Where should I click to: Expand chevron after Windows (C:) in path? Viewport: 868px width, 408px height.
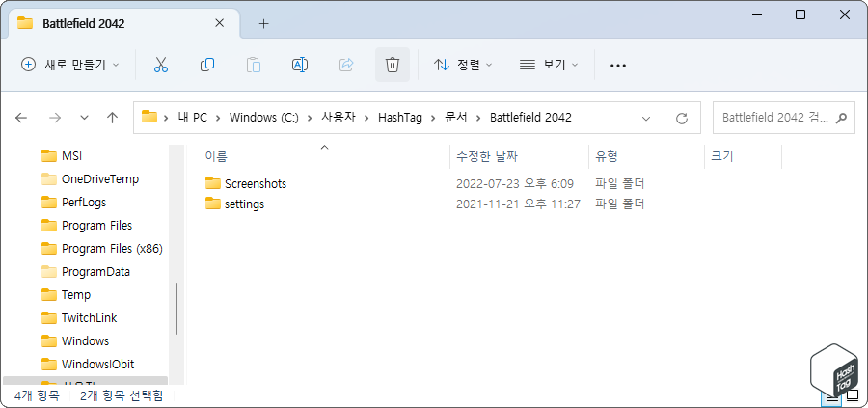click(310, 118)
